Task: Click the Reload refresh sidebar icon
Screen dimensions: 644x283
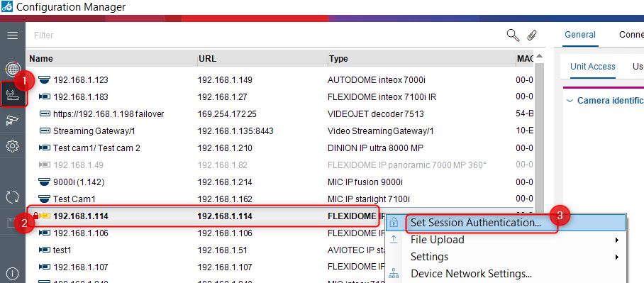Action: click(x=12, y=197)
